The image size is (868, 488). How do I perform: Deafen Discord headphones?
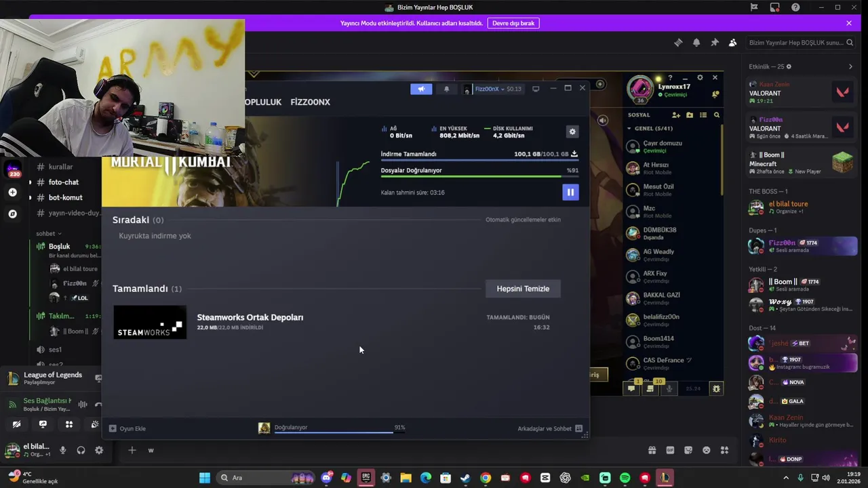coord(81,450)
